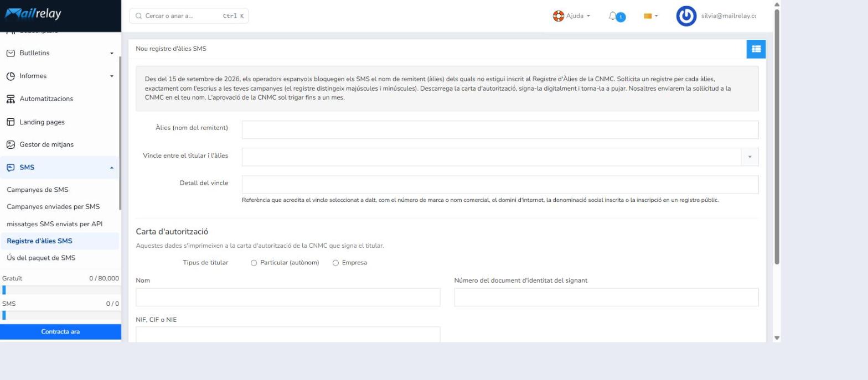Open the Ajuda lifebuoy icon
Screen dimensions: 868x380
[558, 16]
